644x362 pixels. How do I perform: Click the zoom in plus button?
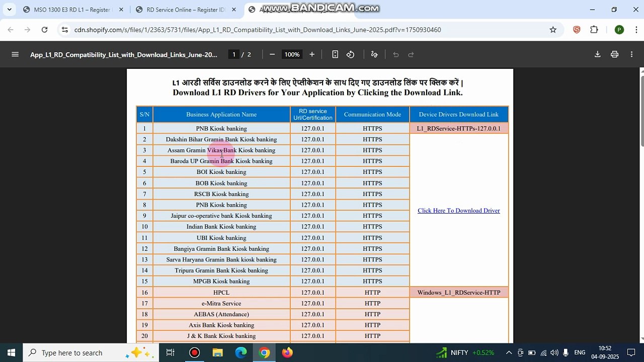click(x=312, y=54)
